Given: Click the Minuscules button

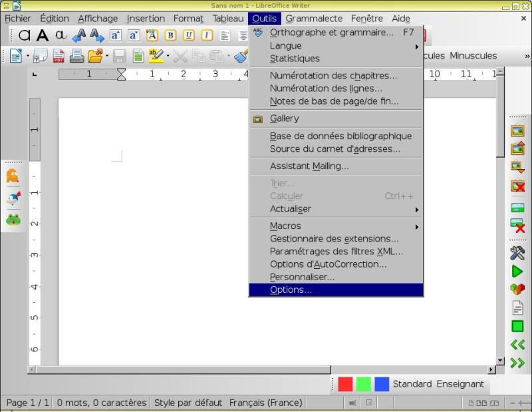Looking at the screenshot, I should click(x=473, y=56).
